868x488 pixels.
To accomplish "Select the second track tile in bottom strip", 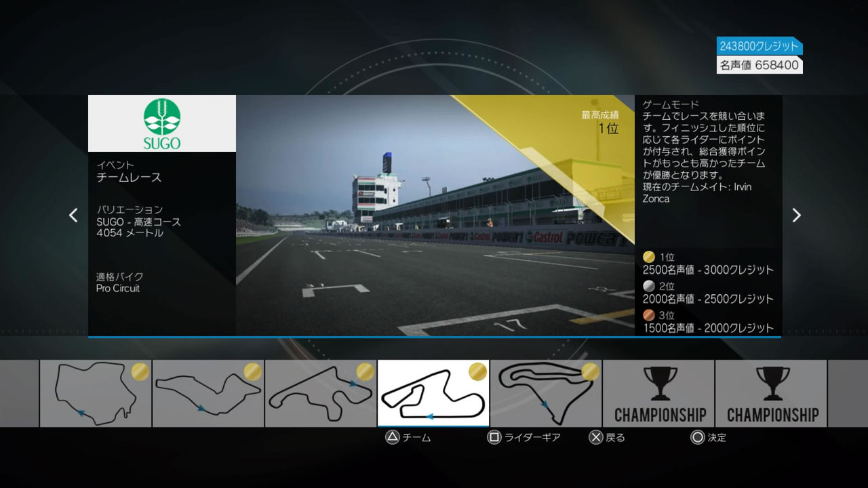I will tap(208, 393).
